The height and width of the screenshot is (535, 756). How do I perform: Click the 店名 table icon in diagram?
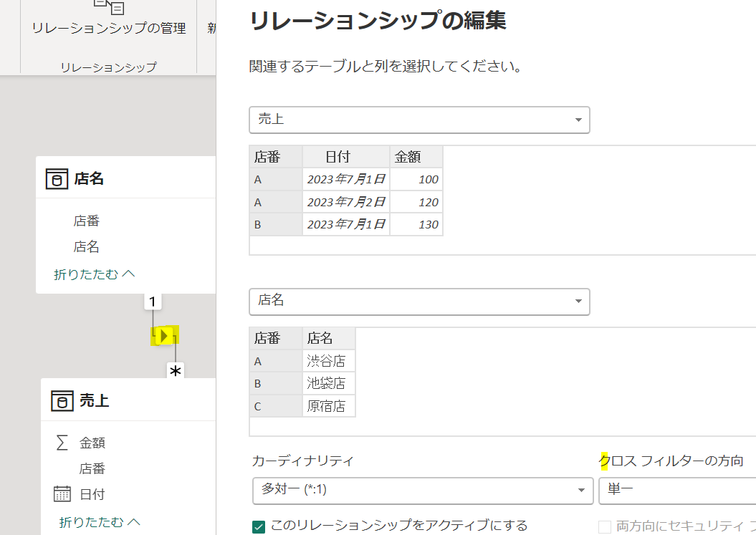coord(57,178)
